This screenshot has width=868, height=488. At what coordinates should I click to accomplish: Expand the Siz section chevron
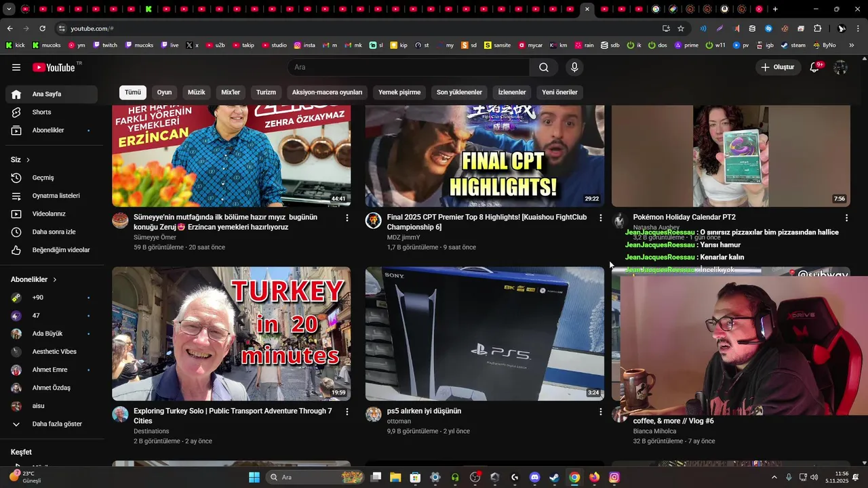[x=28, y=160]
